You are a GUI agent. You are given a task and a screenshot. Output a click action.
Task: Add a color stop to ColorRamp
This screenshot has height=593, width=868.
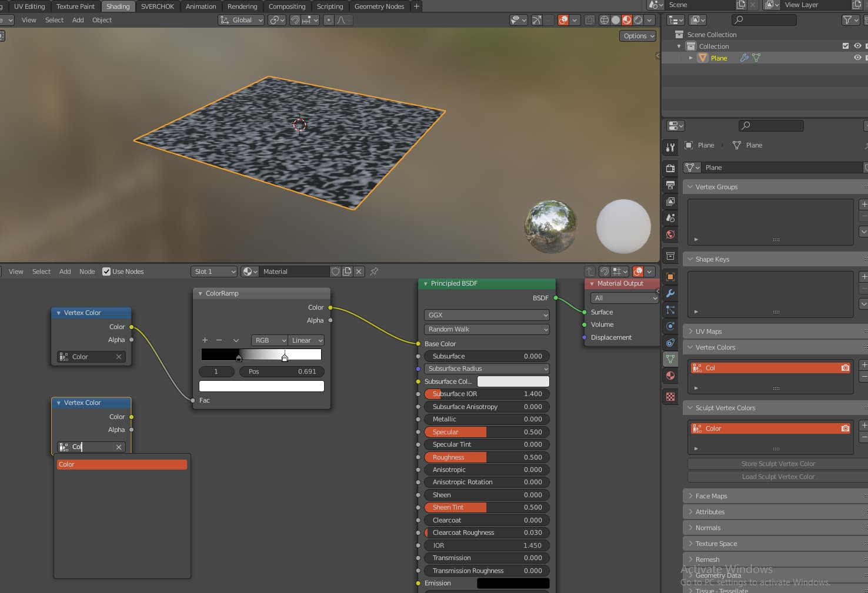205,340
